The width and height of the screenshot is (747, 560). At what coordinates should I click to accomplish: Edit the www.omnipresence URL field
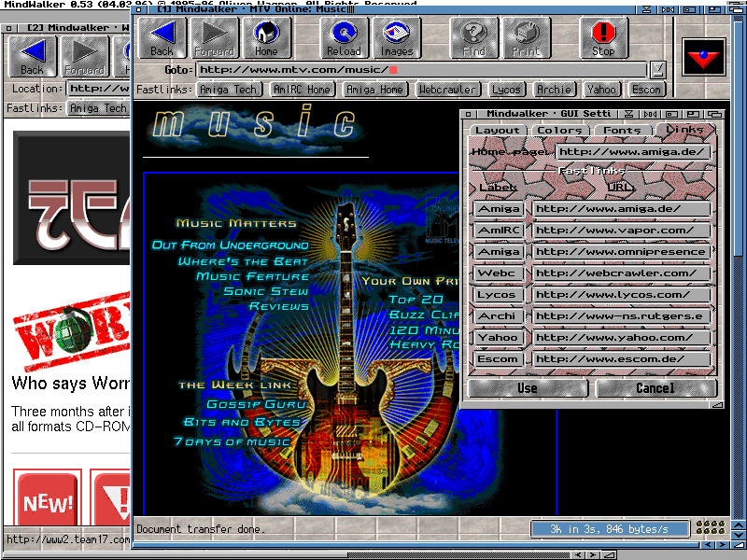pos(621,252)
